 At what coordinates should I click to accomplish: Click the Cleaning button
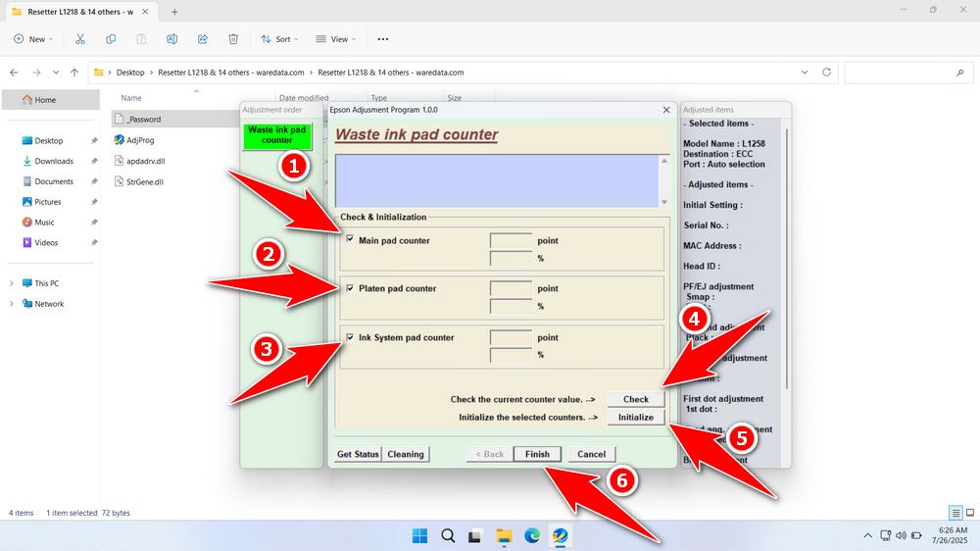pyautogui.click(x=405, y=454)
